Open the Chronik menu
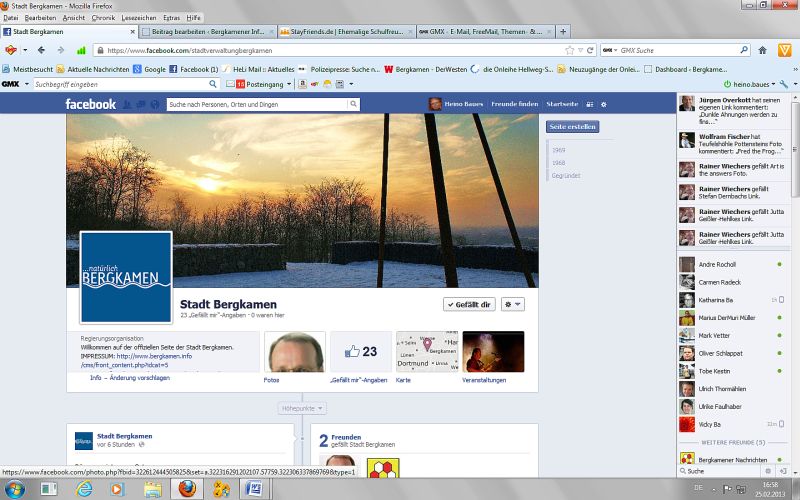The image size is (800, 500). [x=103, y=17]
